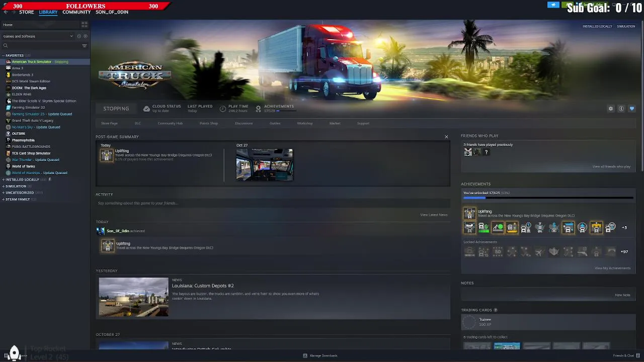Open the SON_OF_ODIN profile menu
The image size is (644, 362).
point(112,12)
